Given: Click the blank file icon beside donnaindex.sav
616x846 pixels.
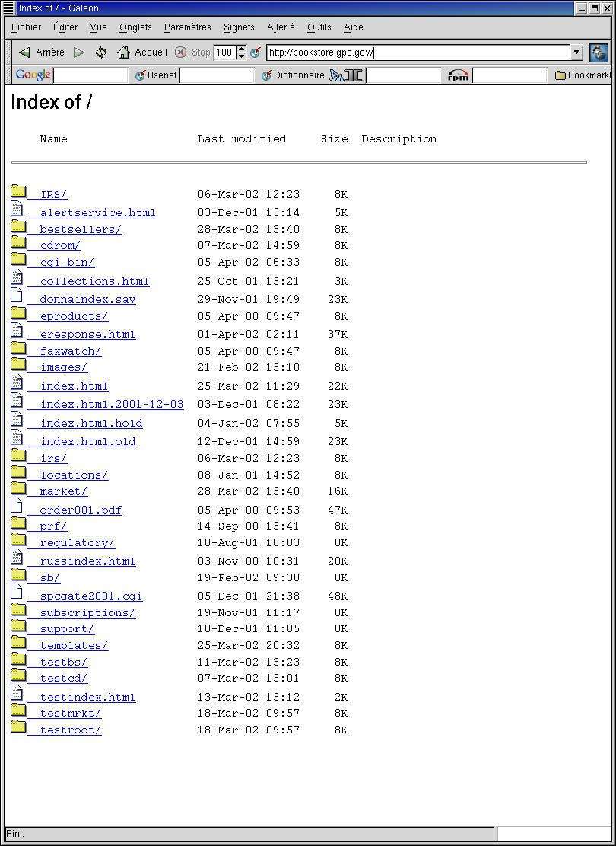Looking at the screenshot, I should pos(17,295).
